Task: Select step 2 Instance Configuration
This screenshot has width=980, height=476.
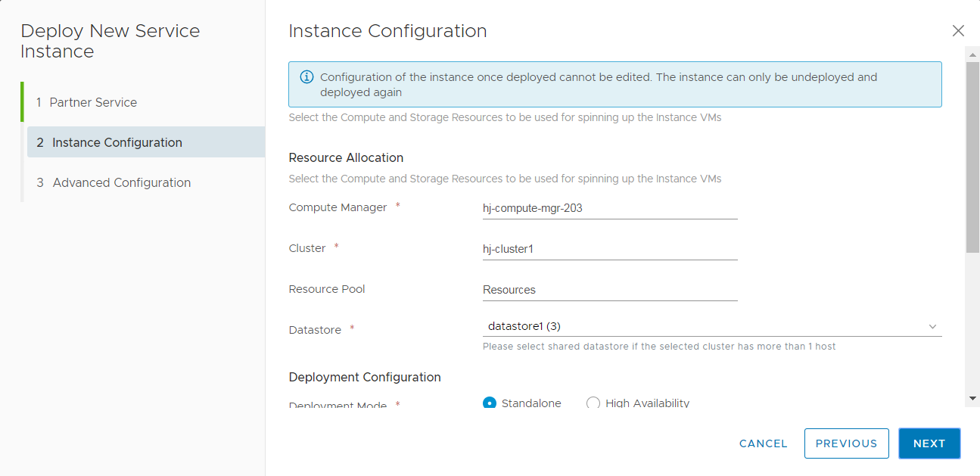Action: [117, 142]
